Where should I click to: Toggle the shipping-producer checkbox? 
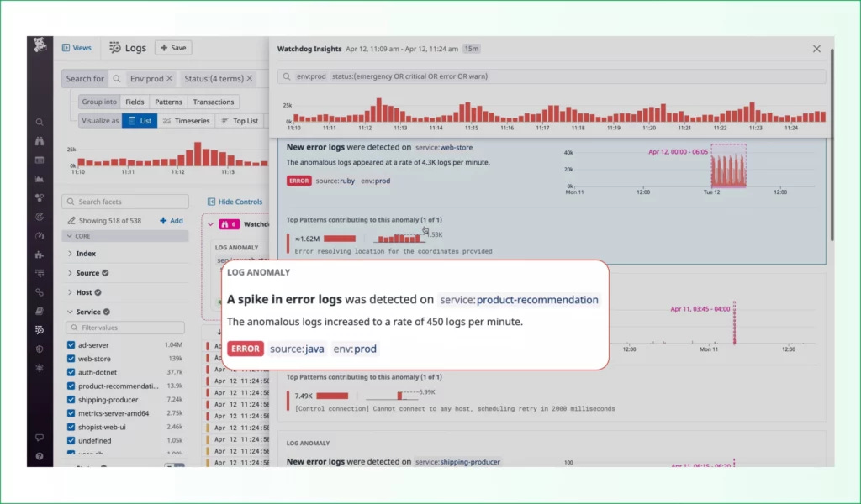click(71, 399)
